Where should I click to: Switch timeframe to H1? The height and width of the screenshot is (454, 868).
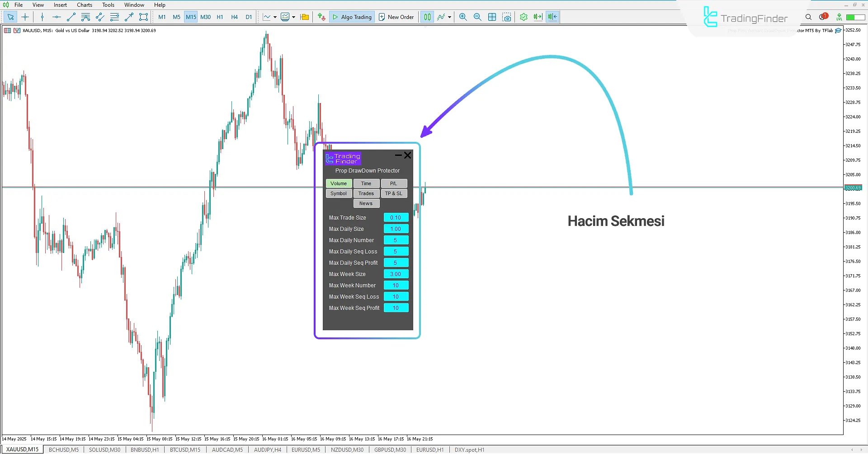(220, 17)
